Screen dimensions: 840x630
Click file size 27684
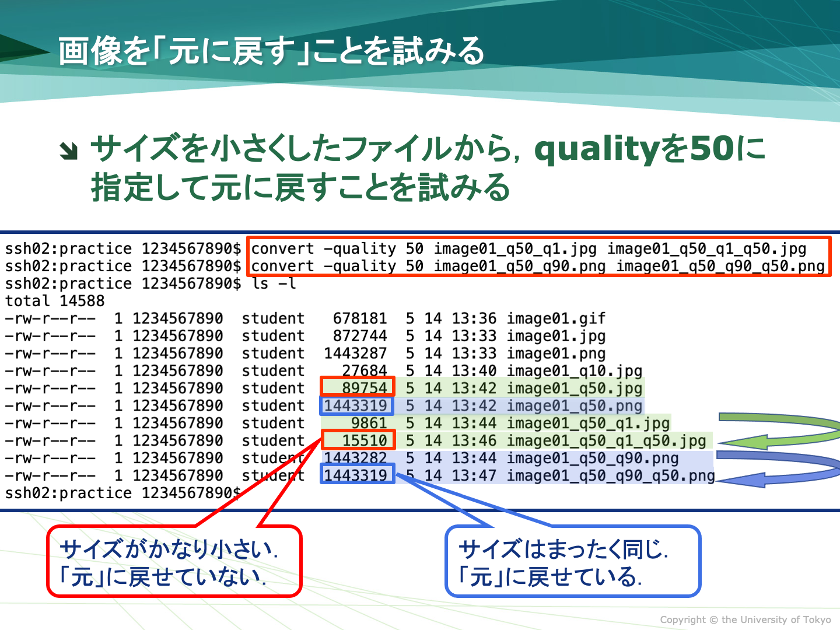[x=365, y=371]
